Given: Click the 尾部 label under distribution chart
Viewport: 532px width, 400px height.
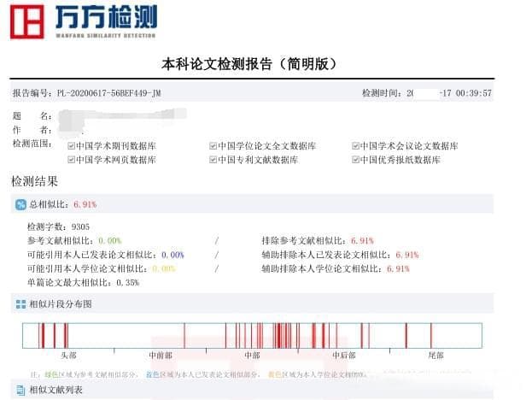Looking at the screenshot, I should pyautogui.click(x=436, y=356).
